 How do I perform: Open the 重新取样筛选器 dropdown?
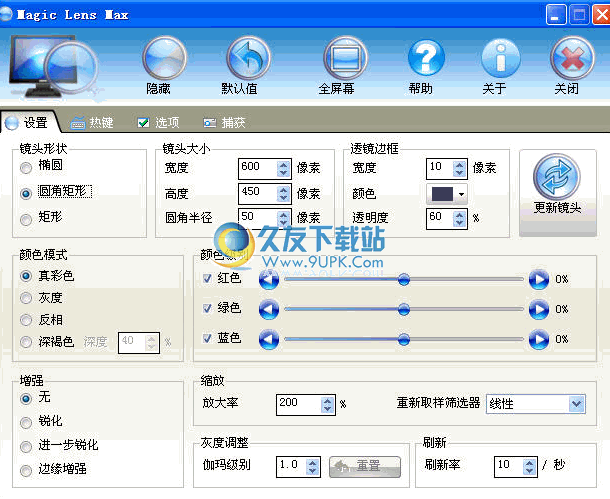[x=536, y=404]
